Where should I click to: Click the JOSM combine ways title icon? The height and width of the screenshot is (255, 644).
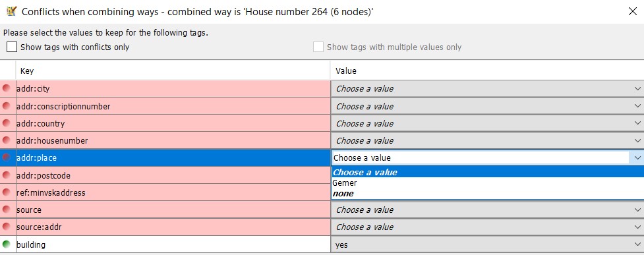[x=11, y=11]
